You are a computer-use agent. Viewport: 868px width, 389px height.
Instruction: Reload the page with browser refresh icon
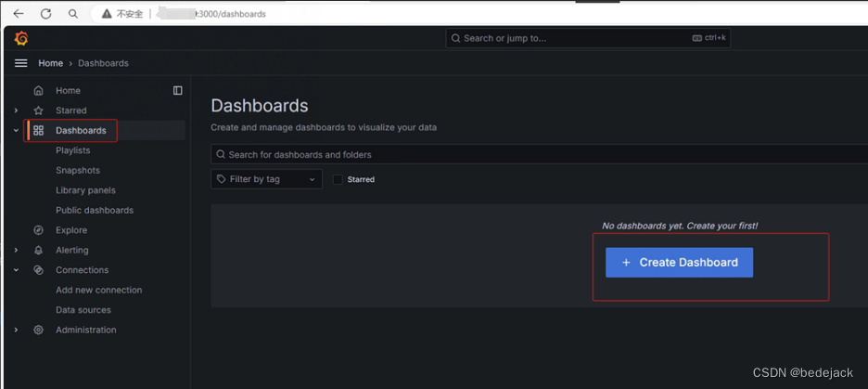tap(46, 14)
